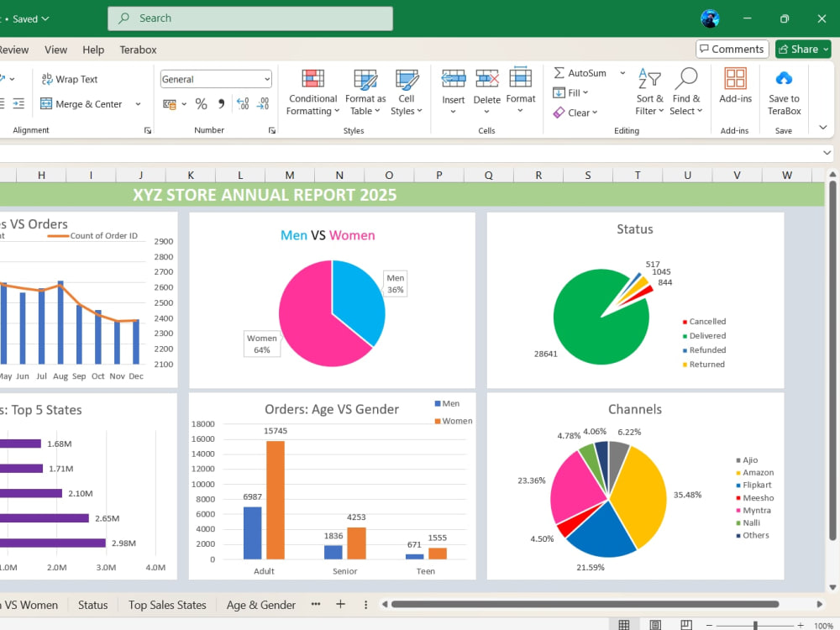This screenshot has width=840, height=630.
Task: Click the AutoSum sigma icon
Action: [559, 72]
